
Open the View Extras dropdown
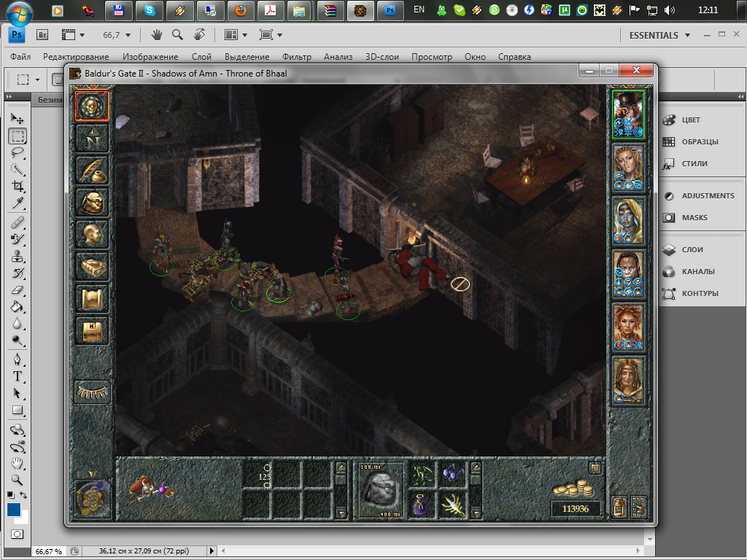coord(73,35)
